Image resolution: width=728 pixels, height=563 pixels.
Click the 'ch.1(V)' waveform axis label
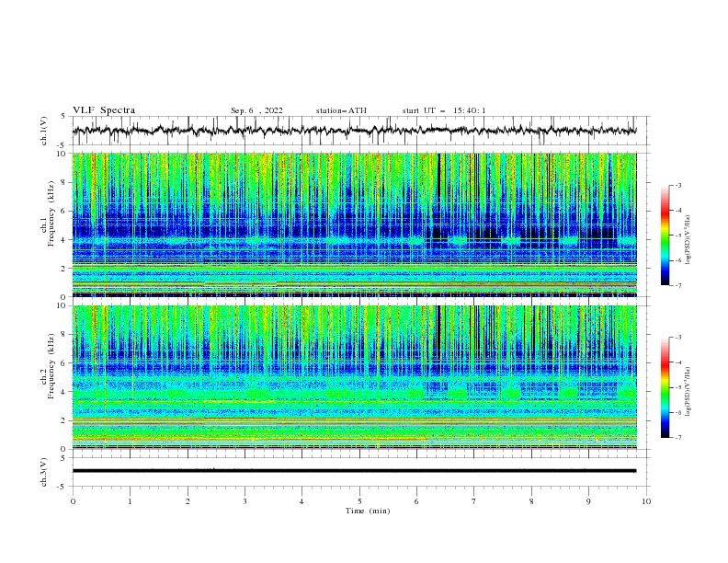pyautogui.click(x=44, y=131)
